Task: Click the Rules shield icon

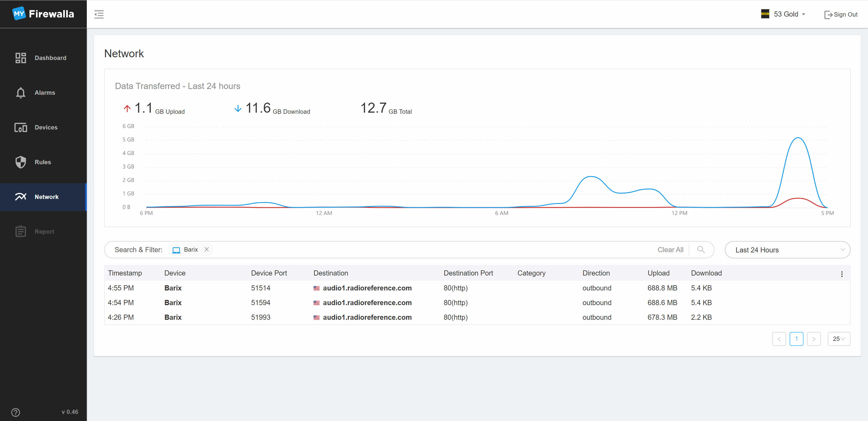Action: point(21,162)
